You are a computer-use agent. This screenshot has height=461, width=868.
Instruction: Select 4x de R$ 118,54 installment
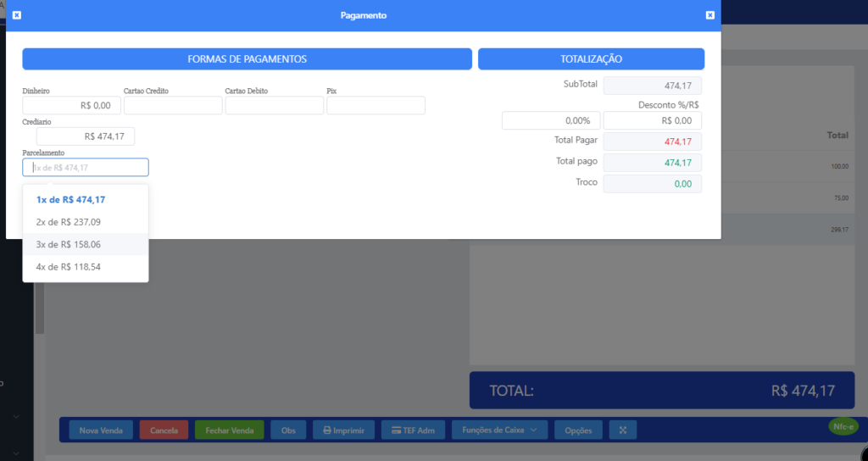click(68, 267)
